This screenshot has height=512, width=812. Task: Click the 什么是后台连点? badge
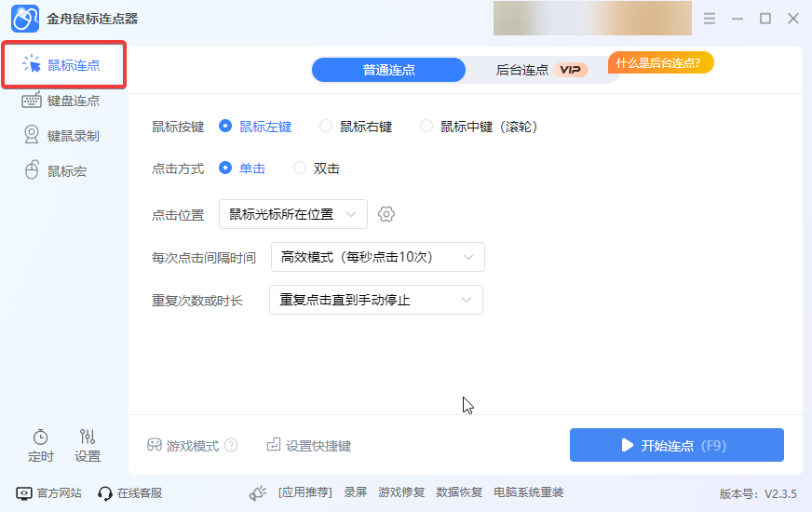coord(661,62)
